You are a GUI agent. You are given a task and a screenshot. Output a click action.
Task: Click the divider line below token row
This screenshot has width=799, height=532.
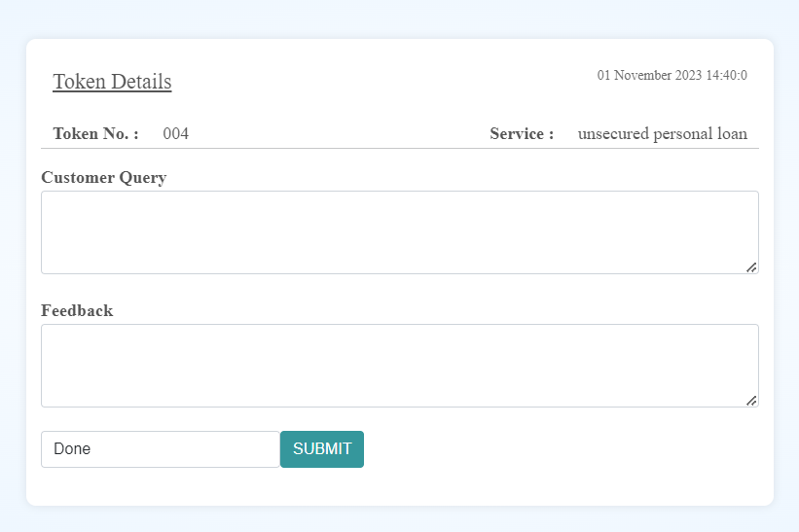pos(399,149)
